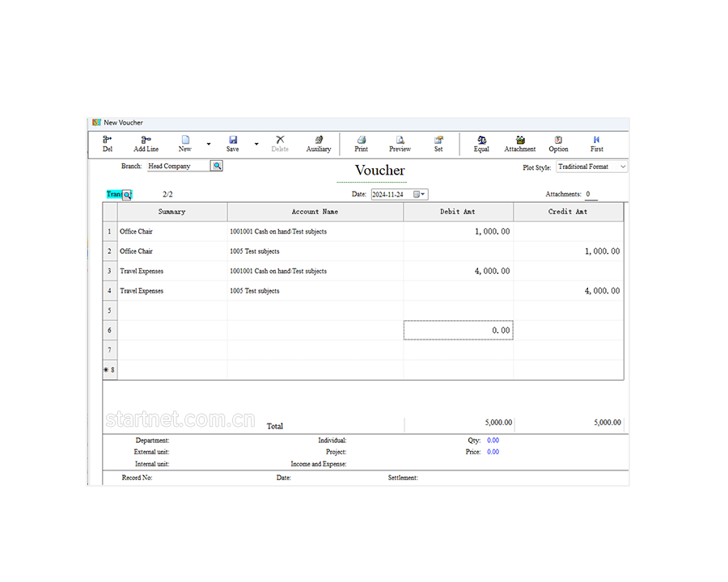Open the Plot Style dropdown
Screen dimensions: 728x582
tap(622, 167)
